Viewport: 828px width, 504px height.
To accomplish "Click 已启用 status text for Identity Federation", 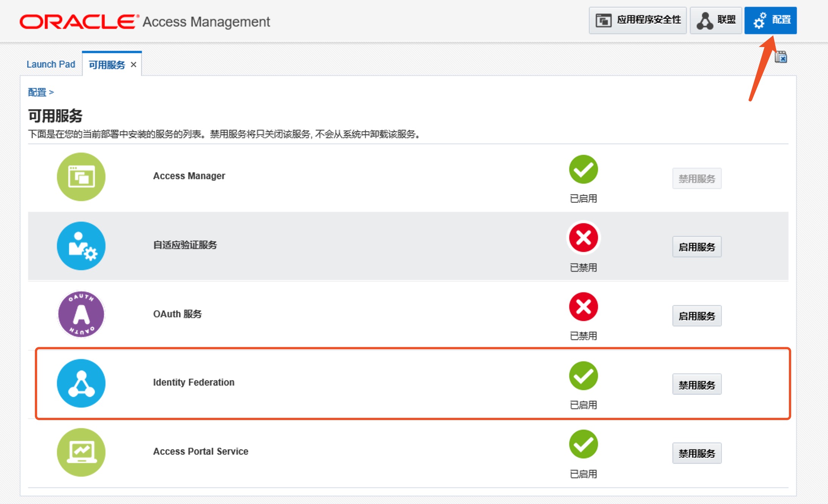I will pos(583,405).
